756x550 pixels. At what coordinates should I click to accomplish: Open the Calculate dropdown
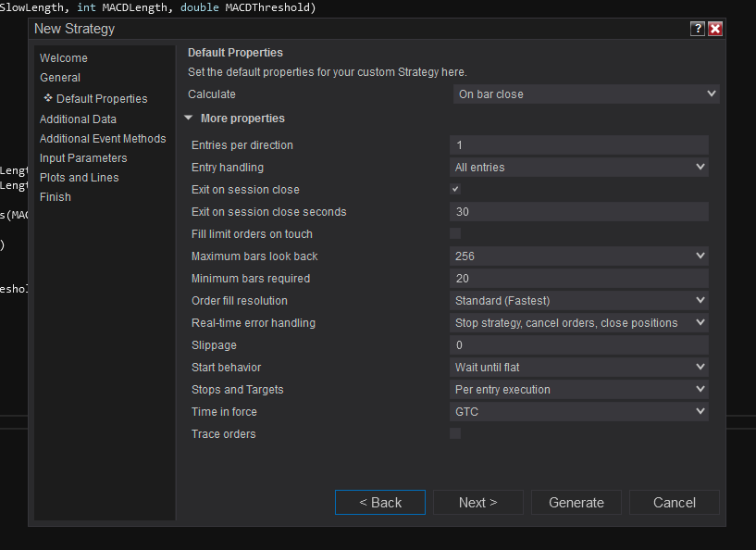(x=587, y=94)
